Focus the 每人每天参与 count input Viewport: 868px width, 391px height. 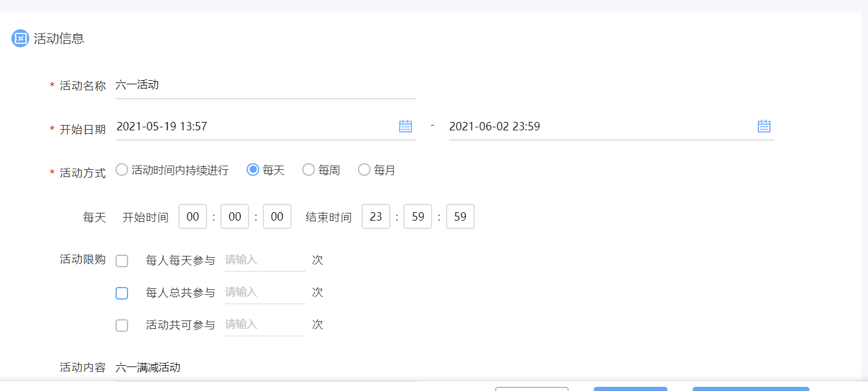265,260
